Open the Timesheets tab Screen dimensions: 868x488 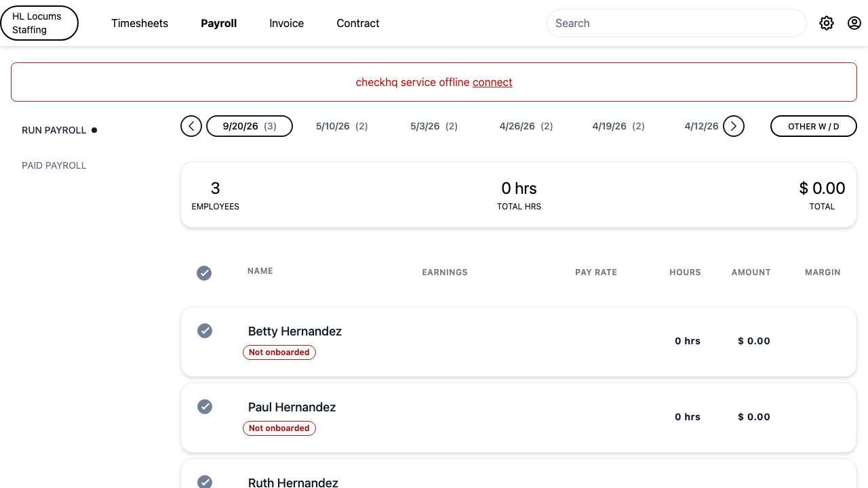tap(140, 23)
